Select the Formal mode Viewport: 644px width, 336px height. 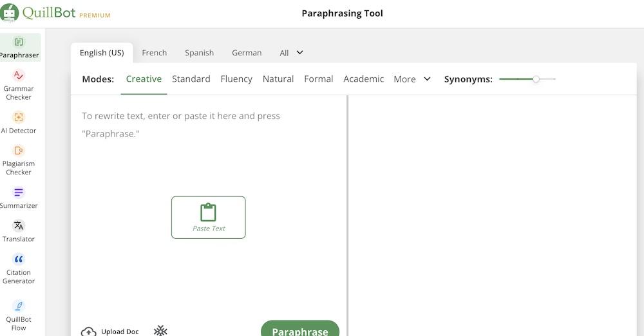click(x=318, y=79)
